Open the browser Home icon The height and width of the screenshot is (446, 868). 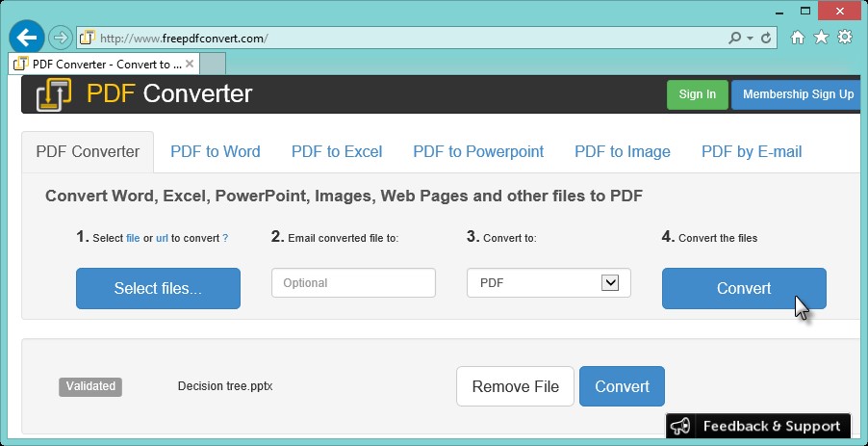(797, 38)
